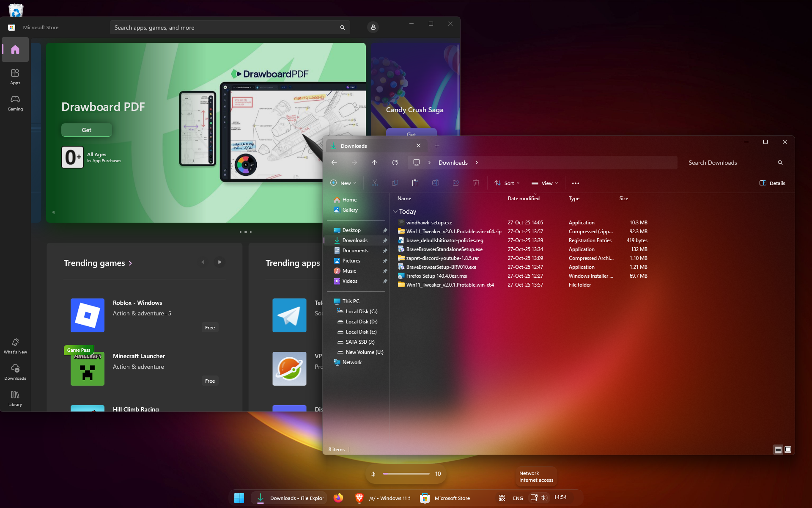
Task: Click the volume slider track
Action: (406, 474)
